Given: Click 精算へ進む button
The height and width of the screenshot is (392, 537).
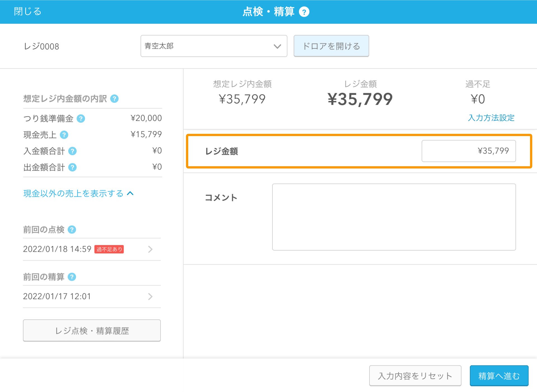Looking at the screenshot, I should (499, 376).
